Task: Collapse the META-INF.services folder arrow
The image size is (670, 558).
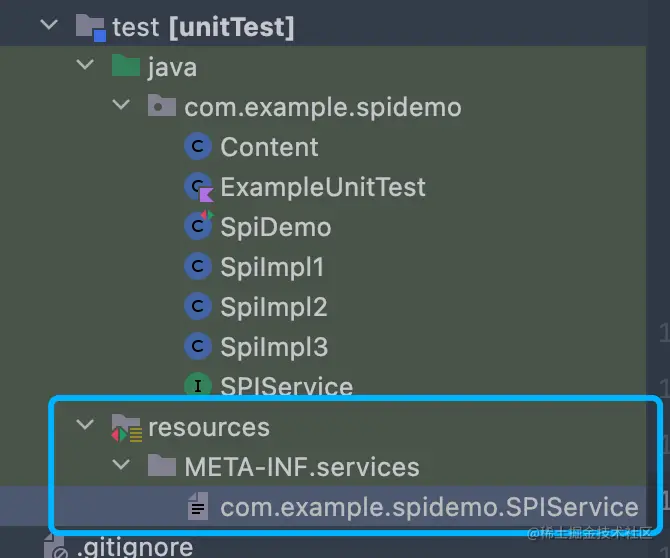Action: click(121, 467)
